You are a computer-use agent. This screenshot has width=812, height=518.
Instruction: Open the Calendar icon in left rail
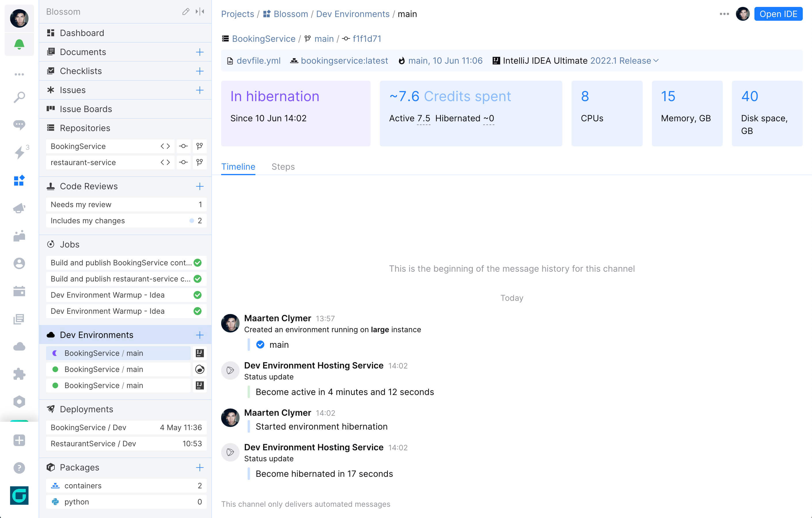[19, 292]
